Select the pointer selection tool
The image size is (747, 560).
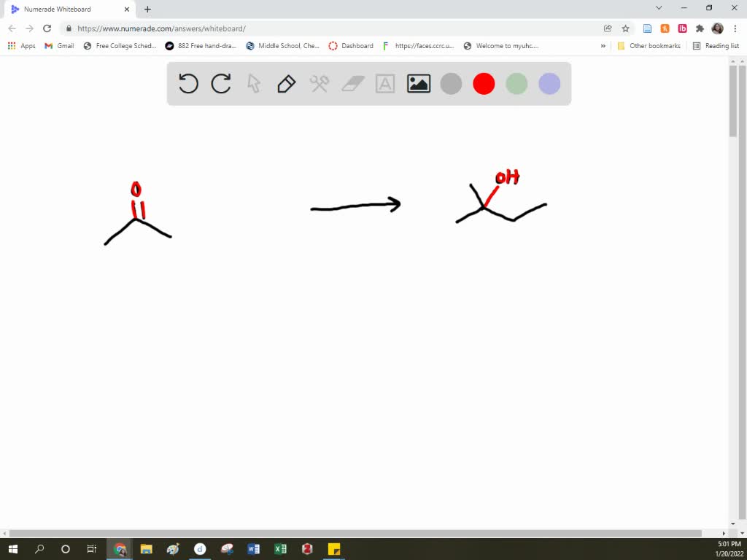point(253,83)
